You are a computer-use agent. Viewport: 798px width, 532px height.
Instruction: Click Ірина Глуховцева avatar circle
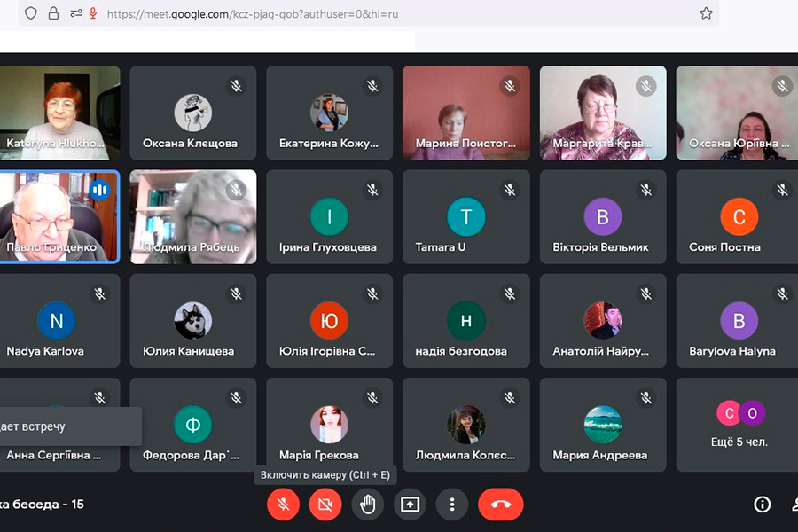pos(329,216)
